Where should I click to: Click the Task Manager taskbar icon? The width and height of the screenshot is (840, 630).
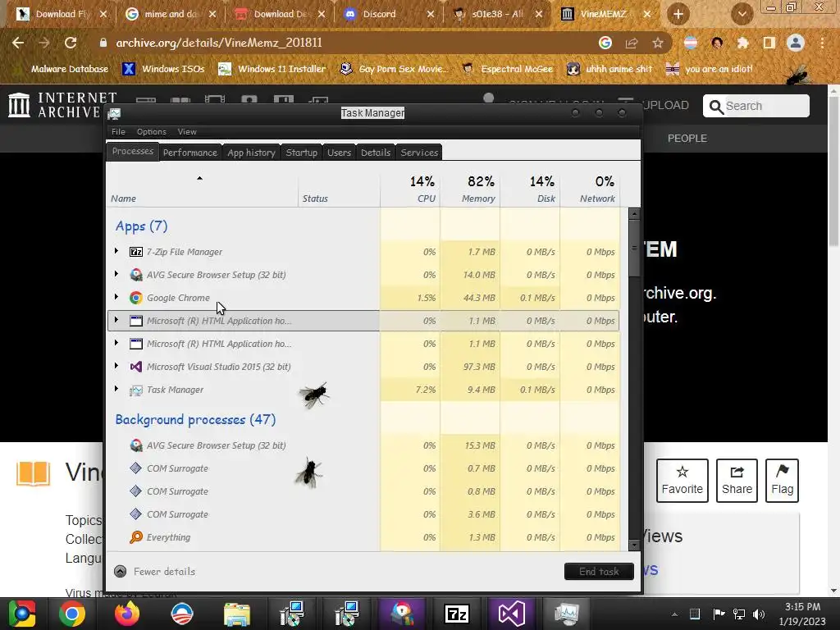point(567,614)
